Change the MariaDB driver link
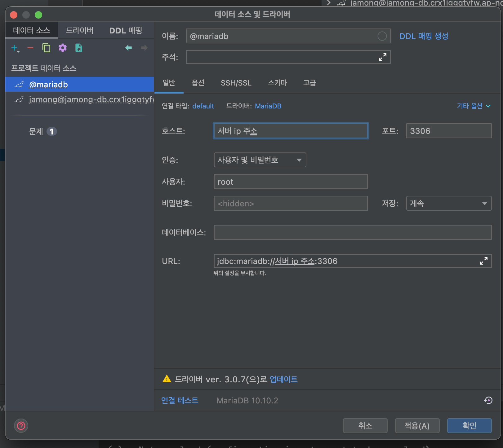 tap(268, 106)
